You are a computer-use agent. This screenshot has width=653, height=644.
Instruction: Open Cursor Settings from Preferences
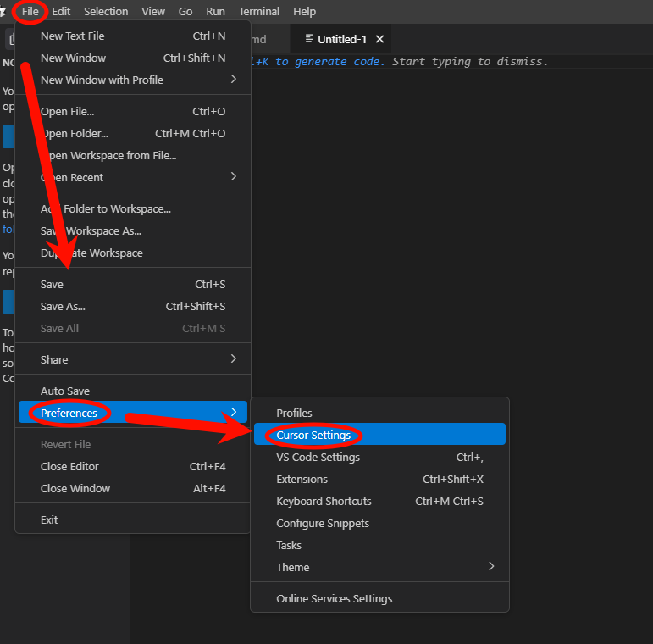(x=313, y=435)
